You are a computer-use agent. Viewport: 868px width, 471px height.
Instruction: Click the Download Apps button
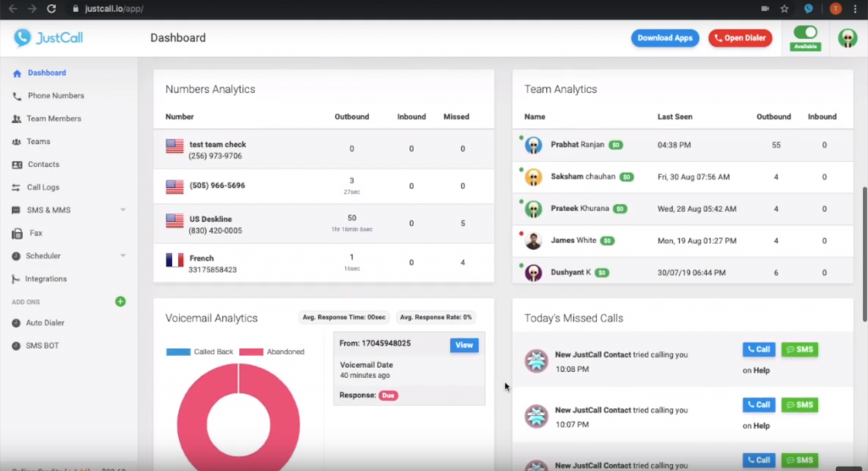tap(665, 38)
